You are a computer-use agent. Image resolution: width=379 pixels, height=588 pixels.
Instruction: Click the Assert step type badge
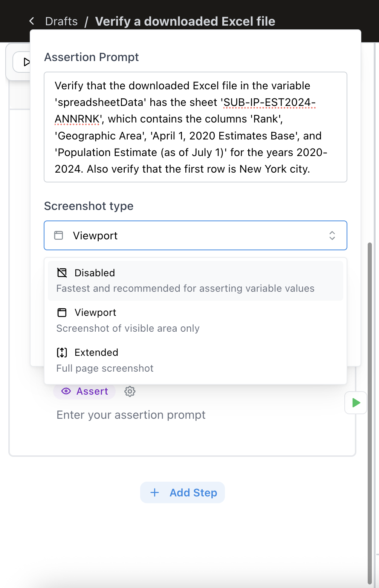click(x=84, y=391)
